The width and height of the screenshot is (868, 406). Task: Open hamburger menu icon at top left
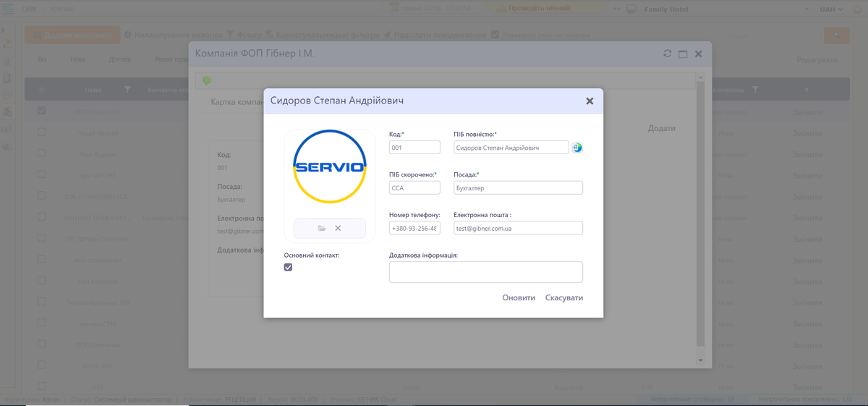(x=8, y=9)
